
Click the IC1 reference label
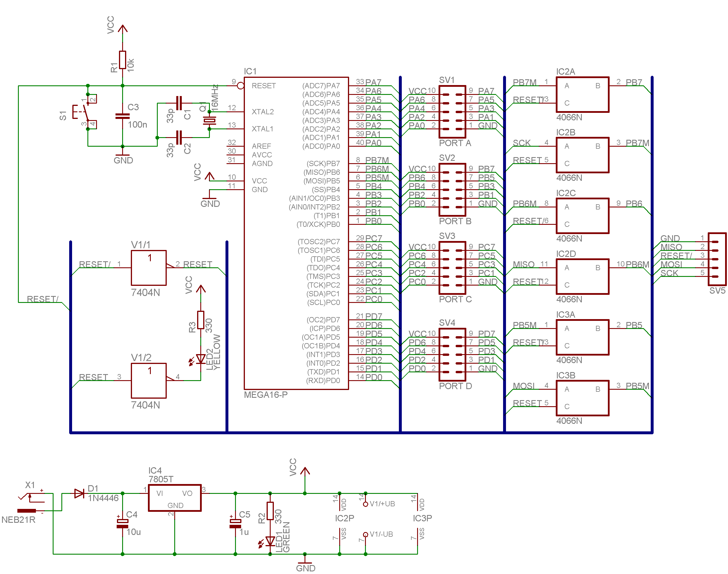pos(250,71)
